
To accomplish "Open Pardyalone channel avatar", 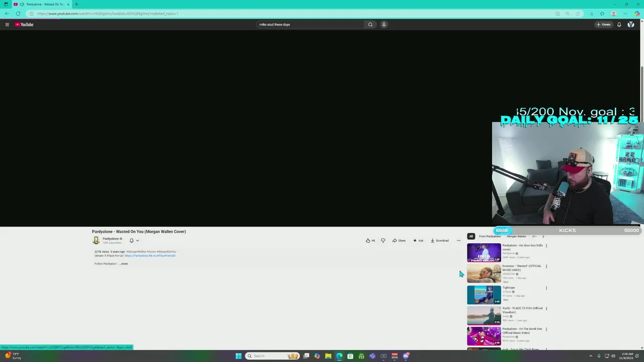I will click(x=96, y=240).
